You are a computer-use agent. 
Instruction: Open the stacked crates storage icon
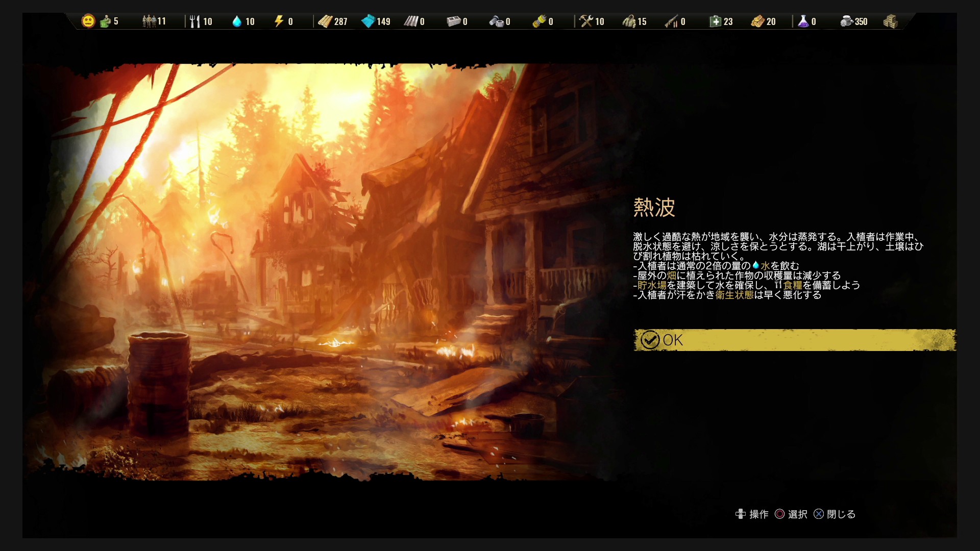[x=891, y=21]
